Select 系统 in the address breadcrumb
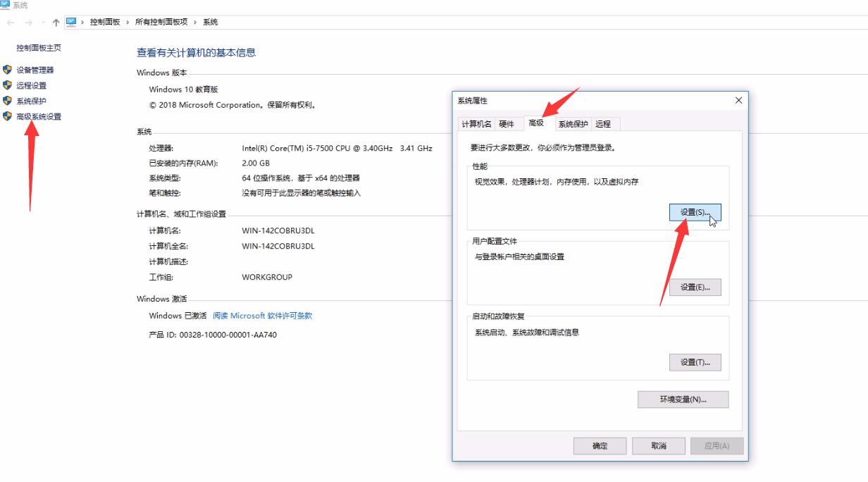868x482 pixels. coord(210,22)
